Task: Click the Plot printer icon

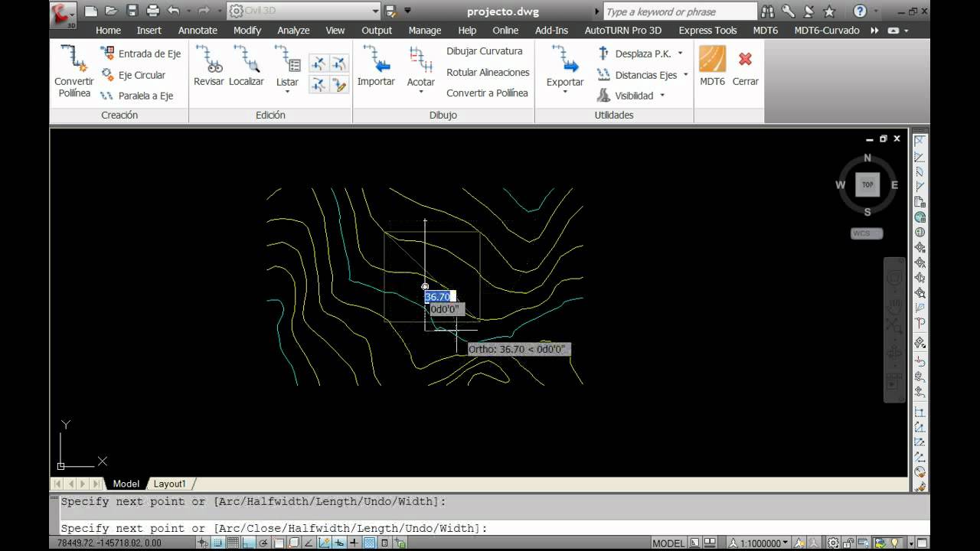Action: click(153, 11)
